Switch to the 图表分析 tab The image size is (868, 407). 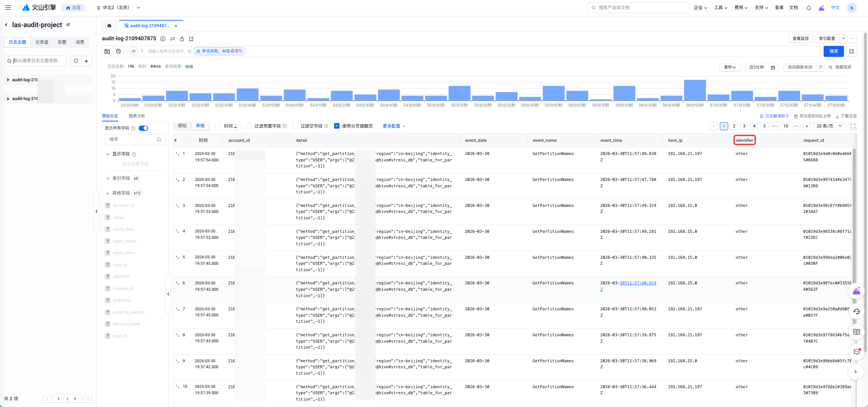137,116
